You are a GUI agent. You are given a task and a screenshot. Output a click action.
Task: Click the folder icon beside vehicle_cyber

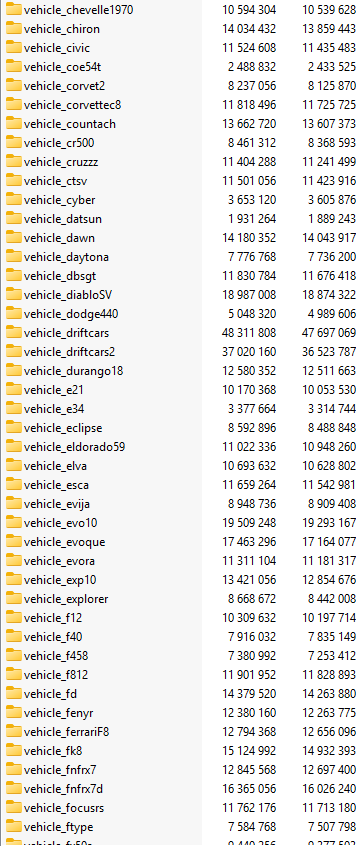[x=13, y=200]
